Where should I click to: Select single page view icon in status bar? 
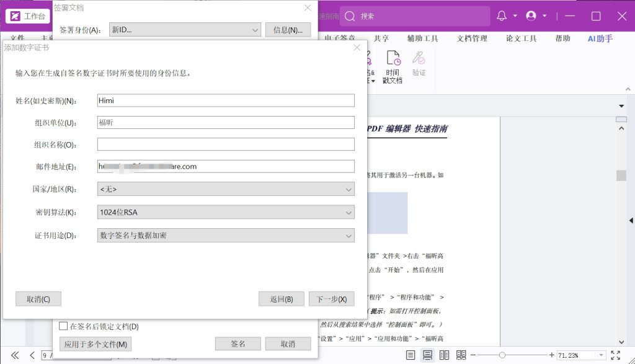[x=411, y=355]
